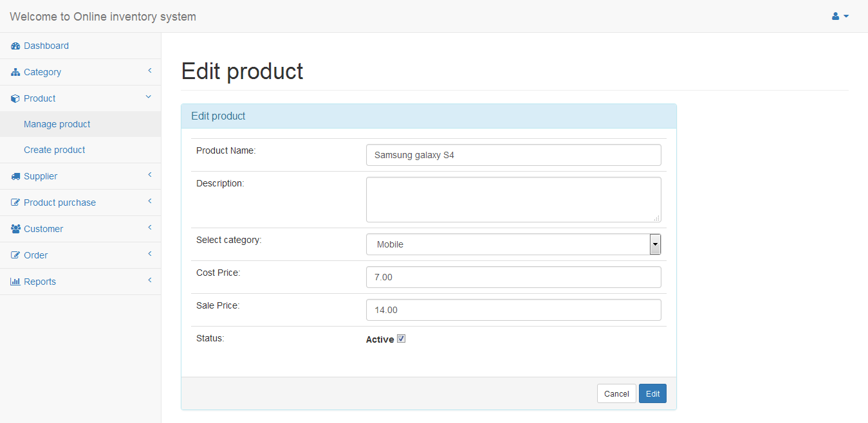Screen dimensions: 868x423
Task: Click the Dashboard gauge icon
Action: click(15, 46)
